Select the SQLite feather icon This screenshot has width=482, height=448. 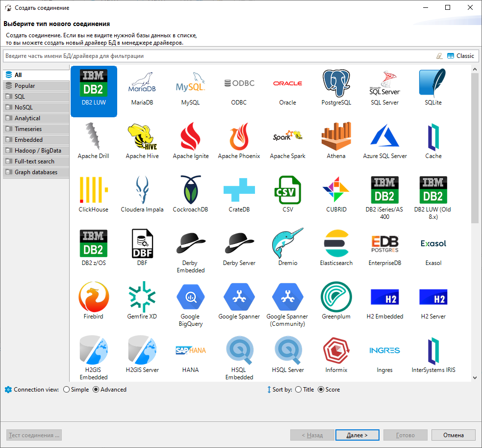tap(433, 84)
